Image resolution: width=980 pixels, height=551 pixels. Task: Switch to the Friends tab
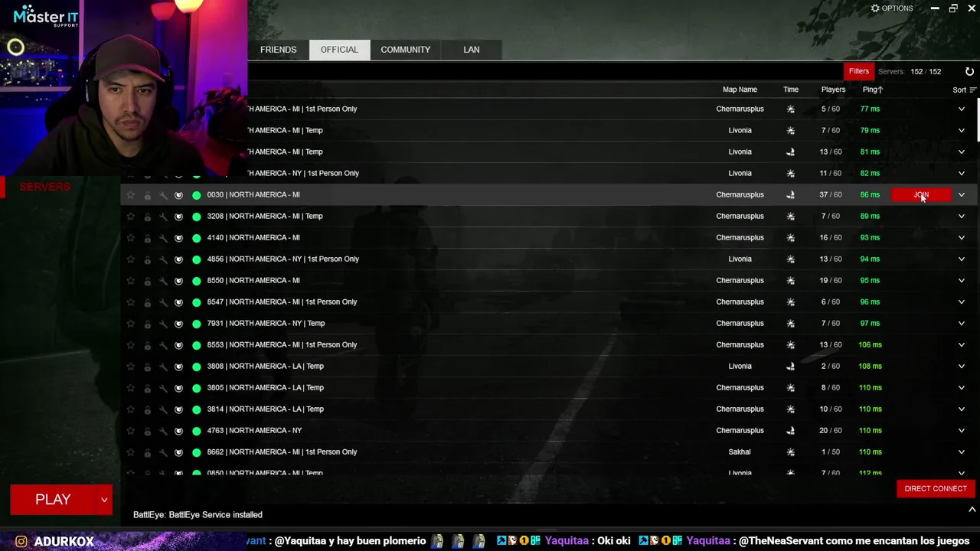[x=278, y=50]
